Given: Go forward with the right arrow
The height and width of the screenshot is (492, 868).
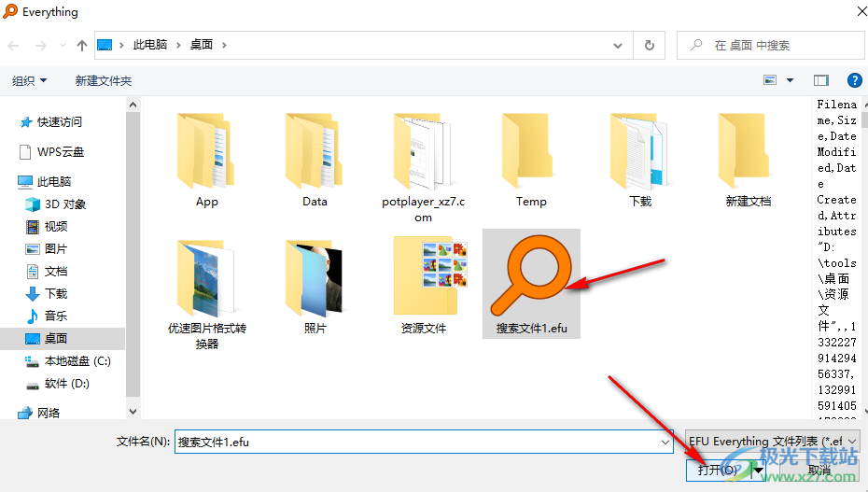Looking at the screenshot, I should [x=41, y=46].
